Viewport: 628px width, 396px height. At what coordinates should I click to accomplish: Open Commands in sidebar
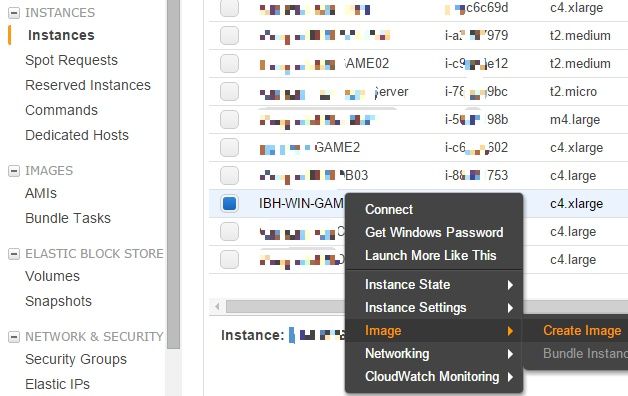pos(61,110)
